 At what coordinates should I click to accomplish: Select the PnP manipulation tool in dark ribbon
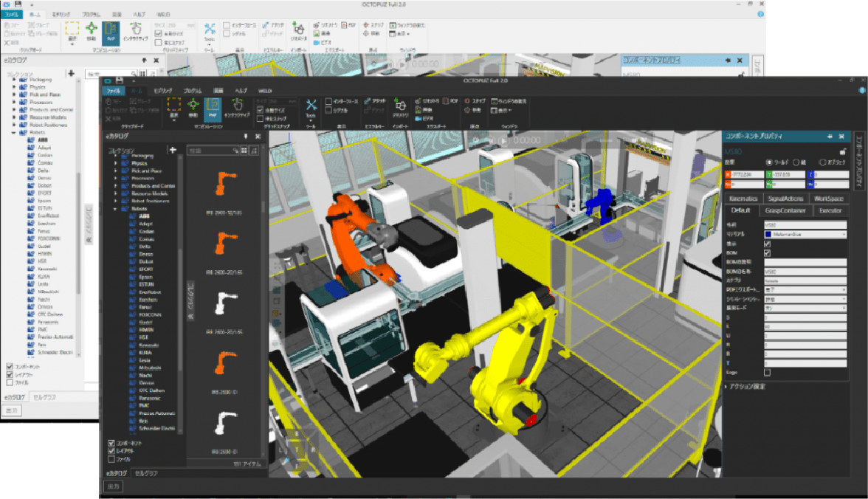point(213,108)
